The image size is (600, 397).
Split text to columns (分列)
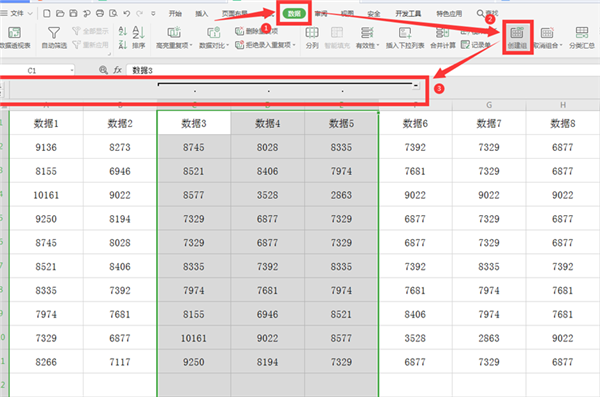click(x=312, y=38)
